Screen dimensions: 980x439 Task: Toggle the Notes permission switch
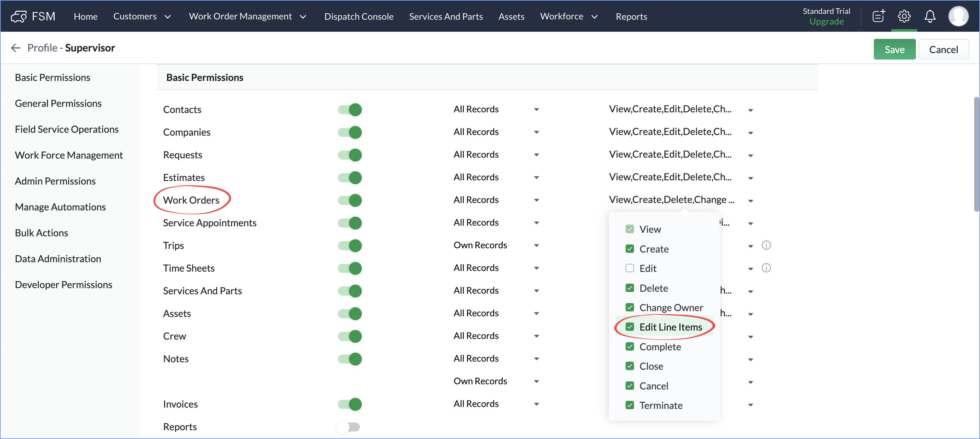(x=350, y=359)
